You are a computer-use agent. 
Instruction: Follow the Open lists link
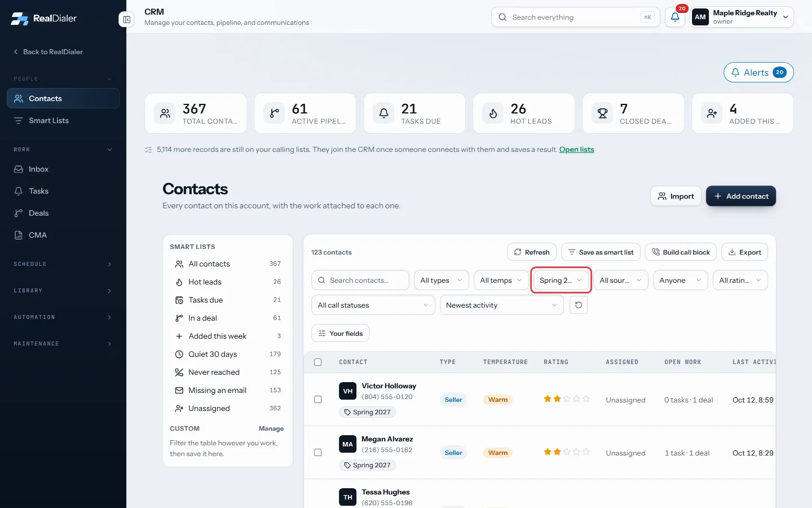coord(576,150)
